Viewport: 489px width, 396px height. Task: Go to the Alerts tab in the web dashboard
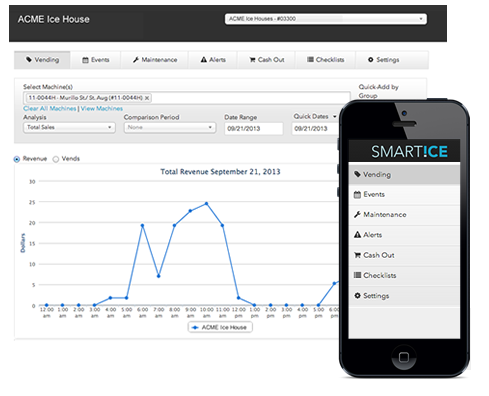tap(213, 60)
